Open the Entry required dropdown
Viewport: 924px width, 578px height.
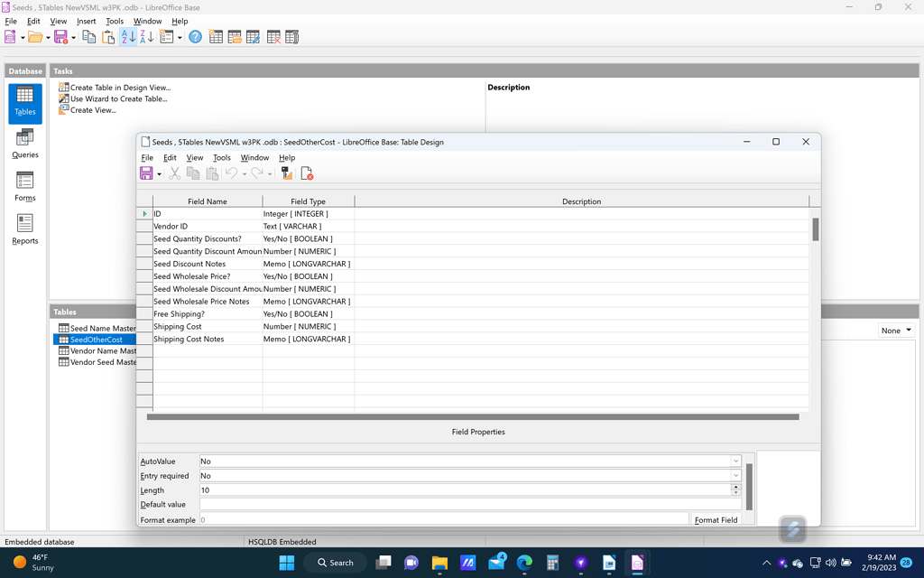(x=735, y=475)
